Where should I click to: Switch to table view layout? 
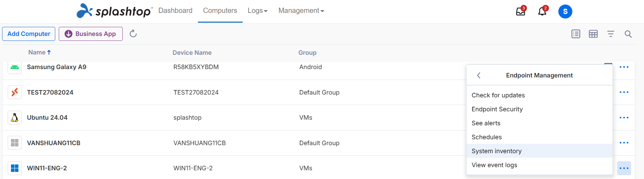593,34
